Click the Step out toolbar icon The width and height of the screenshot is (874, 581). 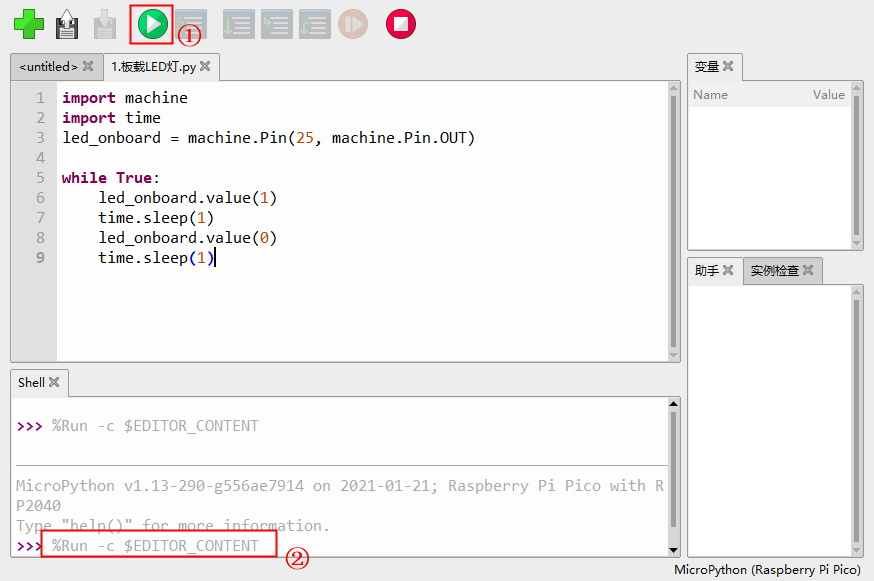click(314, 24)
